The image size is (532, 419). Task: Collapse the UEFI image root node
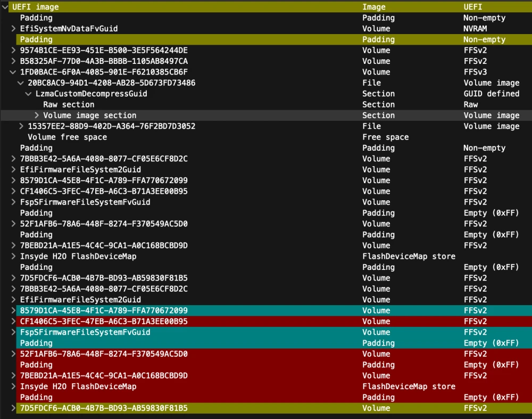pyautogui.click(x=5, y=6)
